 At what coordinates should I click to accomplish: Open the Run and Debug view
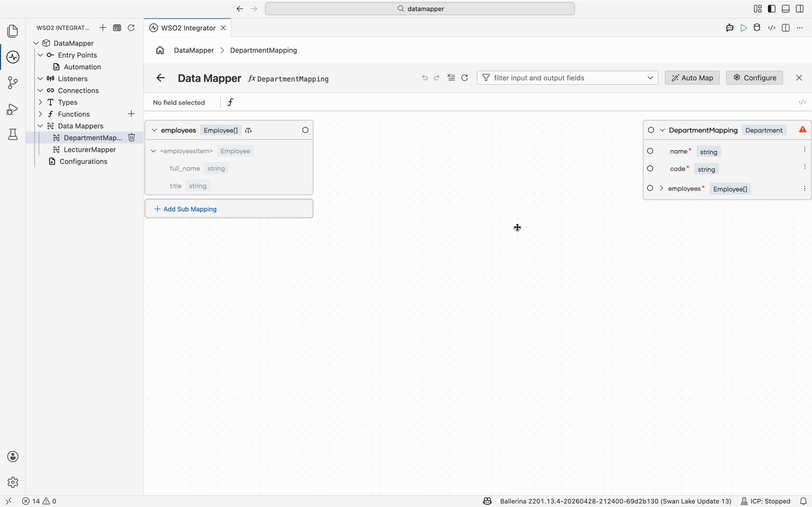click(12, 109)
